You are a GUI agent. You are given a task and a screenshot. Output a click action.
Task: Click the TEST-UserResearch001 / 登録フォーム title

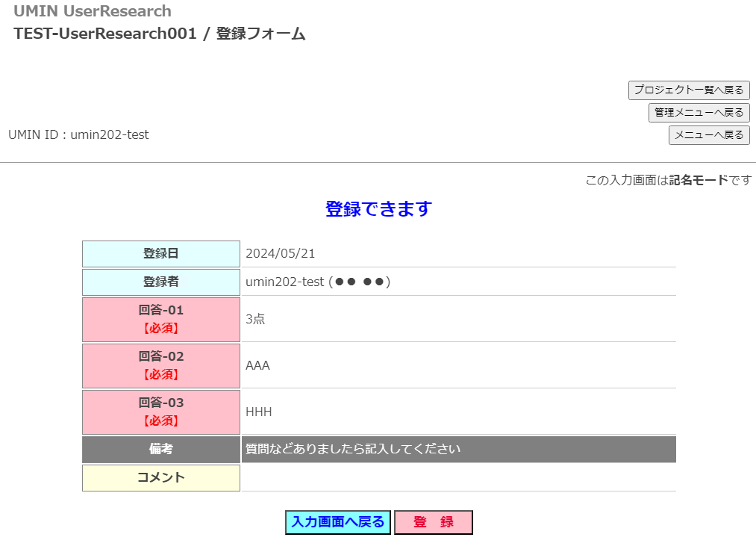159,34
